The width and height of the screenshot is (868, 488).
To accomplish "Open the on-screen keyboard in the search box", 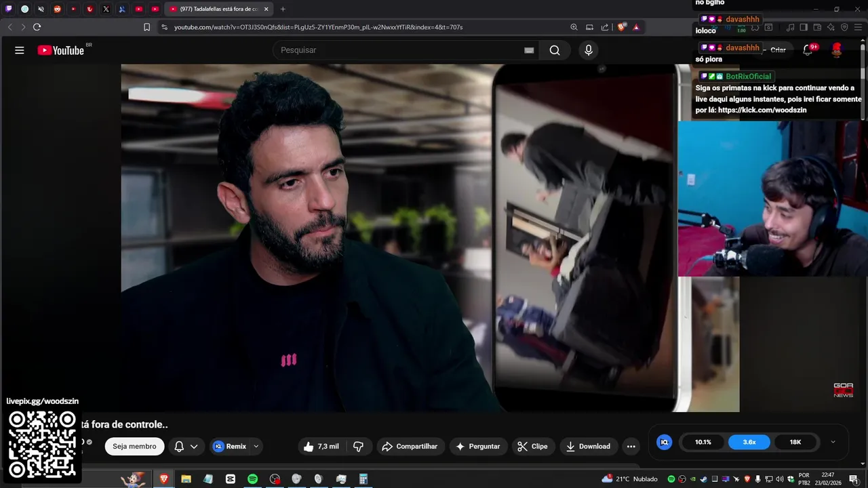I will [529, 50].
